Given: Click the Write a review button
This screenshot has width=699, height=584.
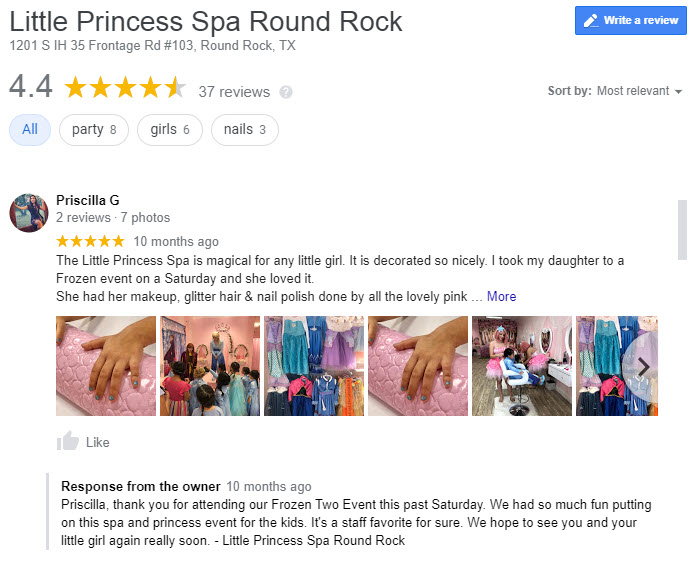Looking at the screenshot, I should click(x=630, y=21).
